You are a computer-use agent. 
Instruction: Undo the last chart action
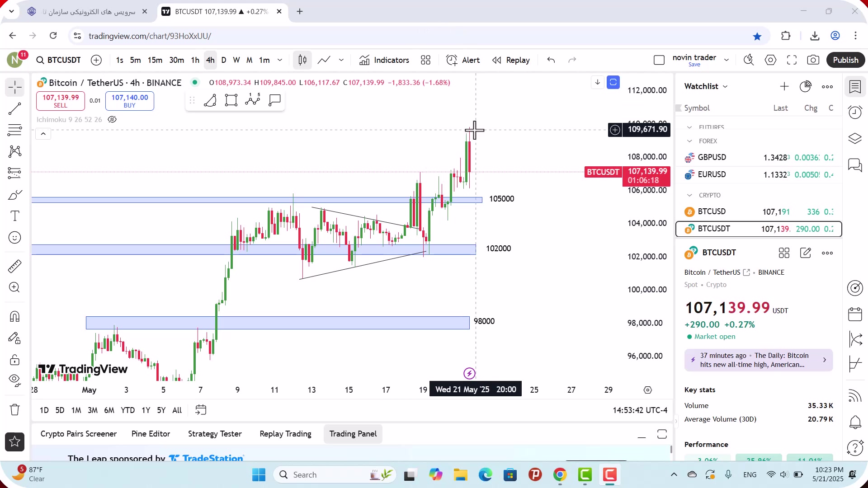pyautogui.click(x=551, y=60)
